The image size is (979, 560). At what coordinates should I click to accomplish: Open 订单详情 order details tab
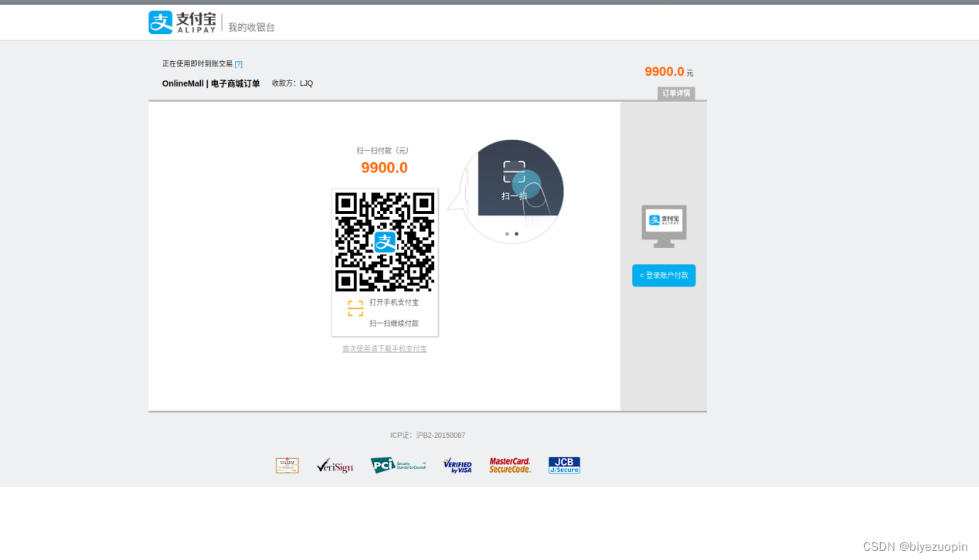point(676,93)
